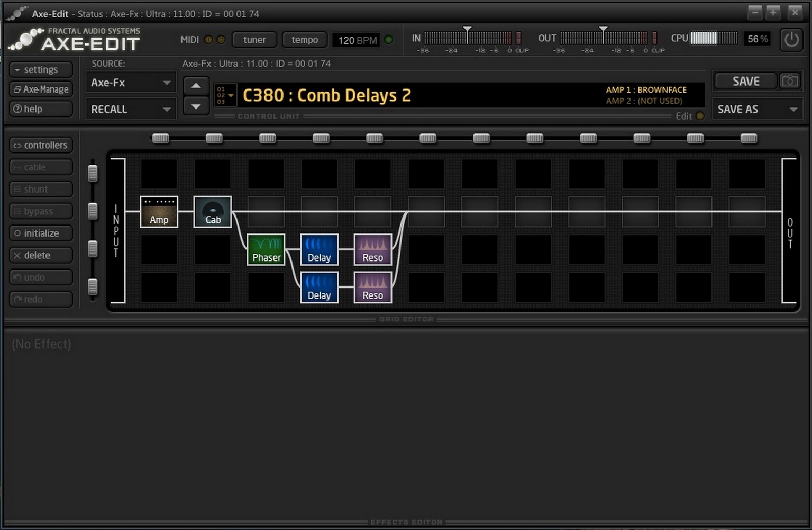The image size is (812, 530).
Task: Click the SAVE button
Action: 746,81
